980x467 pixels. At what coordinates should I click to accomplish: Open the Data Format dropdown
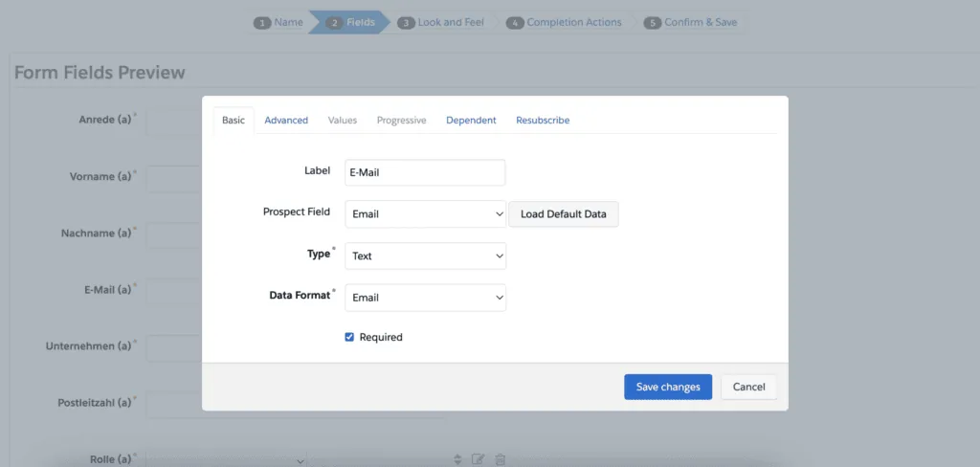[426, 298]
